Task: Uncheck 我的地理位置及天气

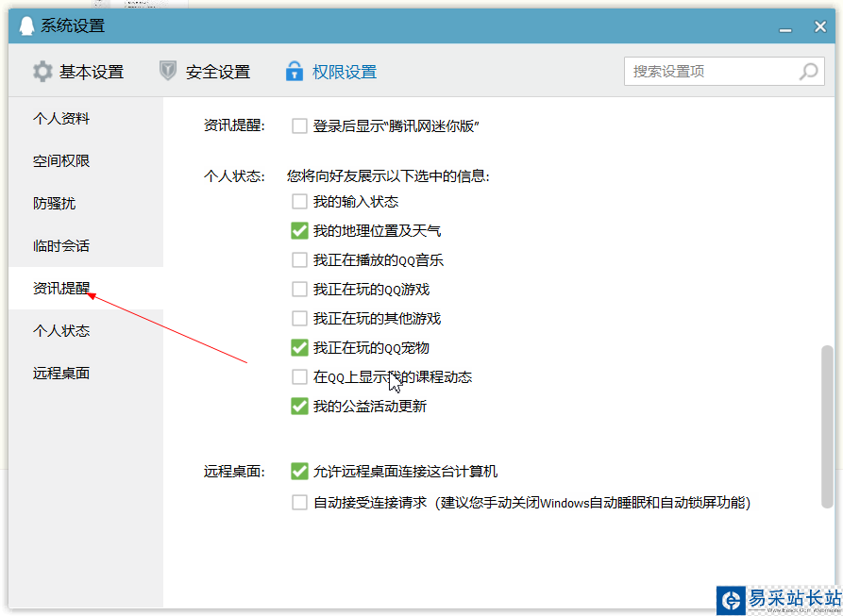Action: tap(299, 231)
